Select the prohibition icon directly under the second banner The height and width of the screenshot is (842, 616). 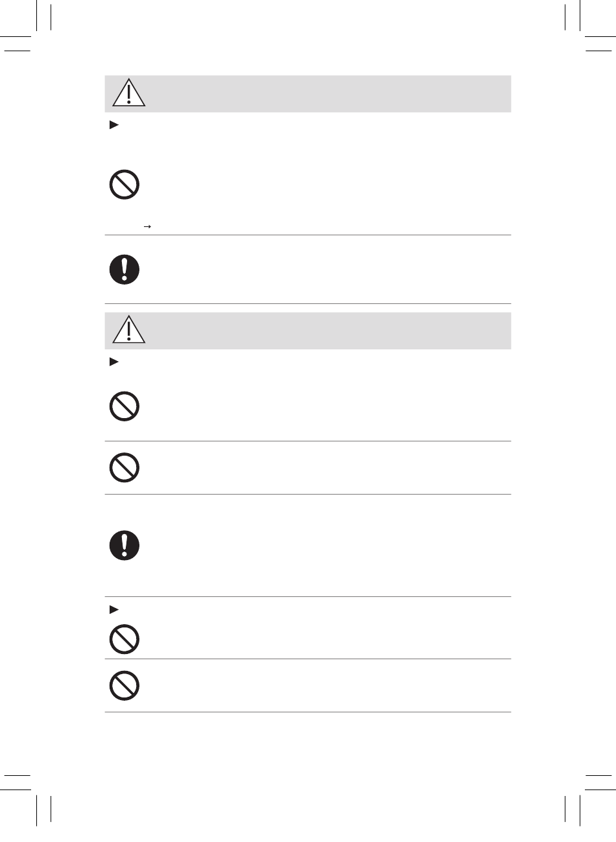coord(124,406)
